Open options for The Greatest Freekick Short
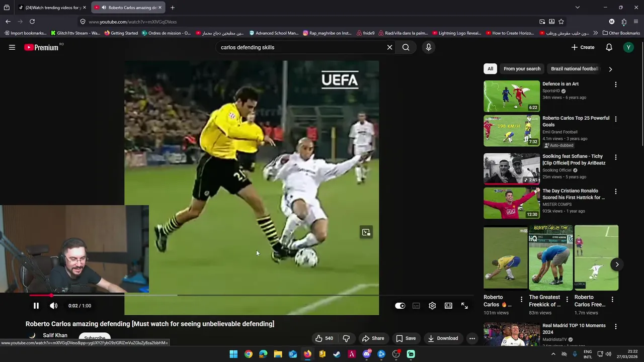The width and height of the screenshot is (644, 362). coord(567,299)
